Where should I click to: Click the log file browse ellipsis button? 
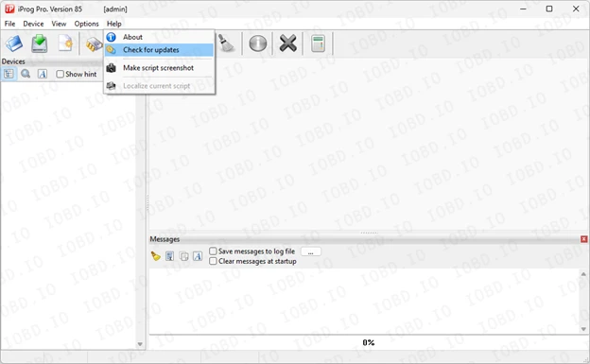pos(311,251)
